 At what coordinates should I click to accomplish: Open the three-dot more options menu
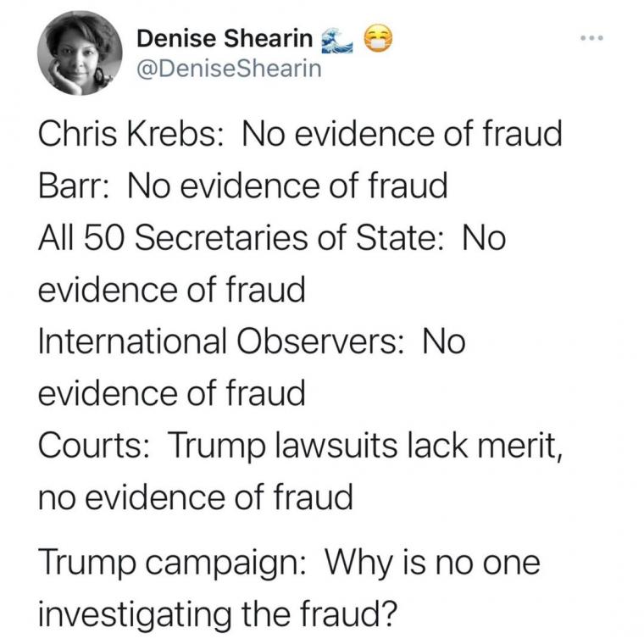click(x=594, y=40)
